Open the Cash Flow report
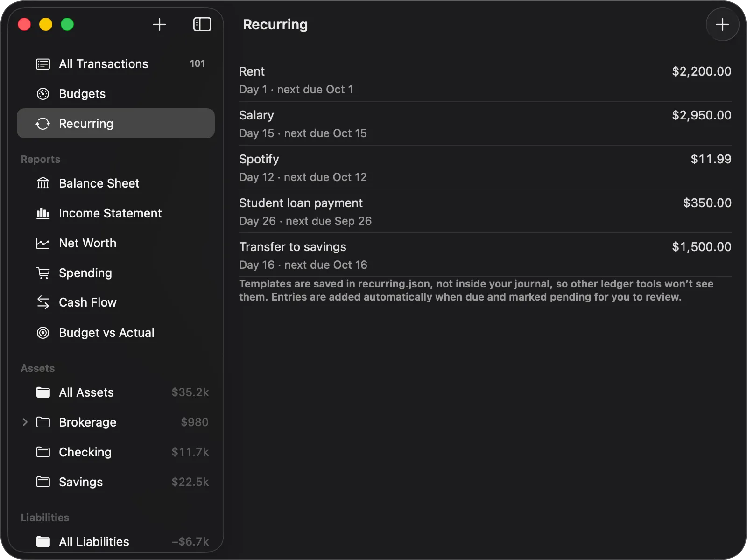Viewport: 747px width, 560px height. pyautogui.click(x=116, y=302)
